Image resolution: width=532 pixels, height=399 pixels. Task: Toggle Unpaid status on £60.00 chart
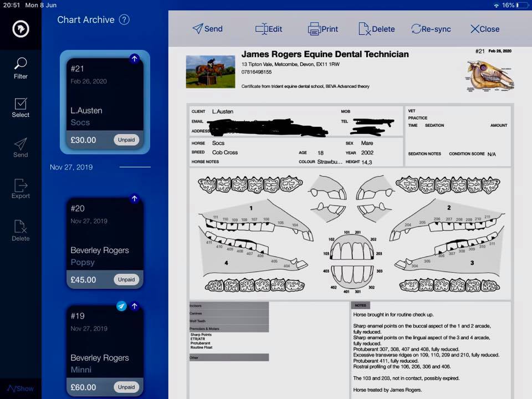click(126, 387)
